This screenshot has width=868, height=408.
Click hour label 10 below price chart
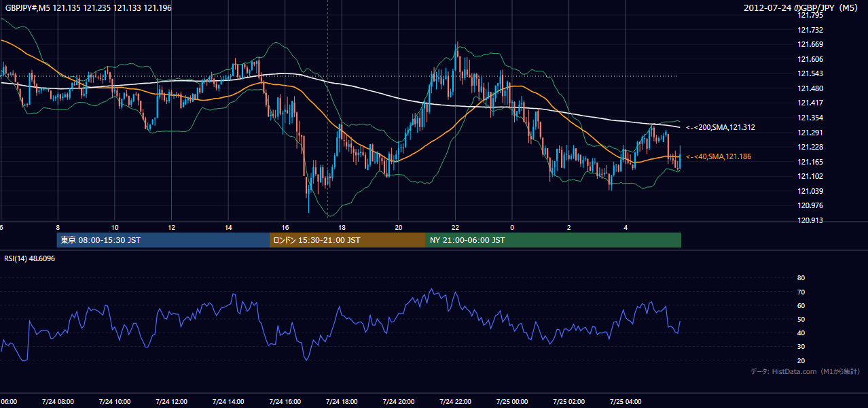(x=115, y=227)
